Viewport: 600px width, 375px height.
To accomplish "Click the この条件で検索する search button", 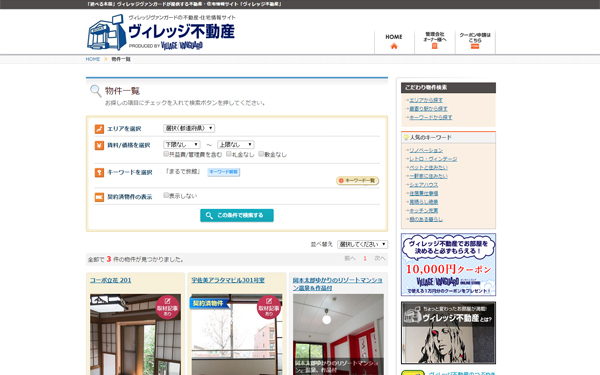I will click(237, 215).
